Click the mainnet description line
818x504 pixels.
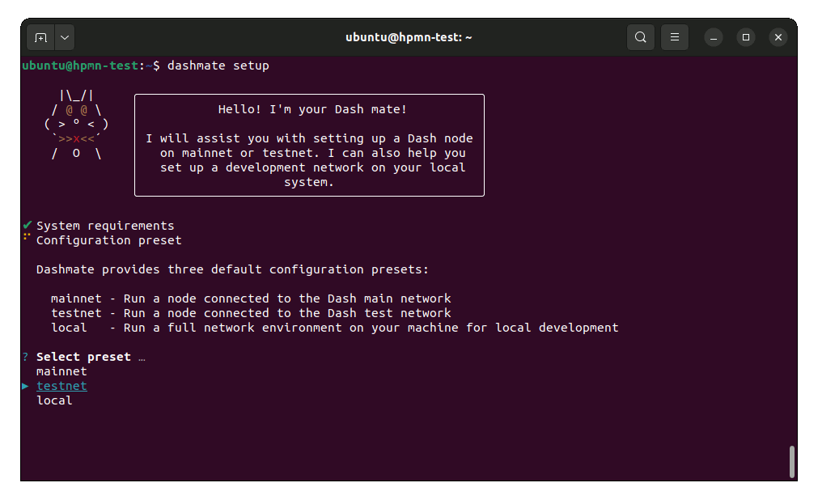tap(251, 299)
